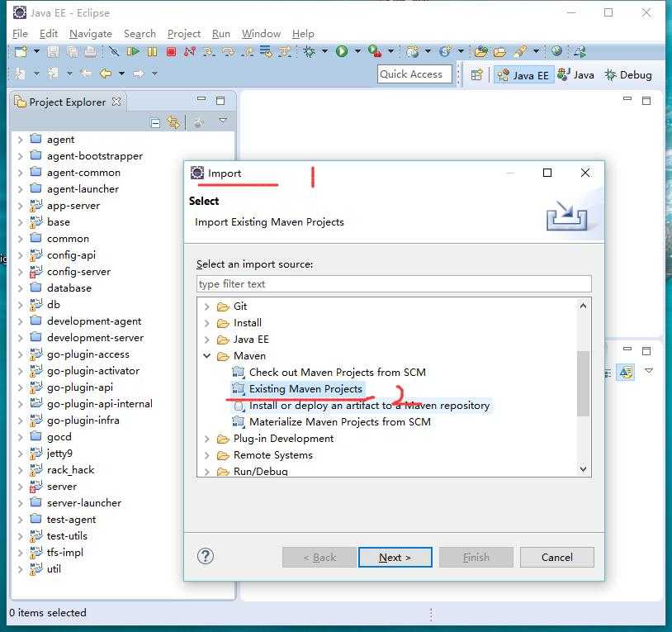Click the Cancel button
The height and width of the screenshot is (632, 672).
click(556, 557)
